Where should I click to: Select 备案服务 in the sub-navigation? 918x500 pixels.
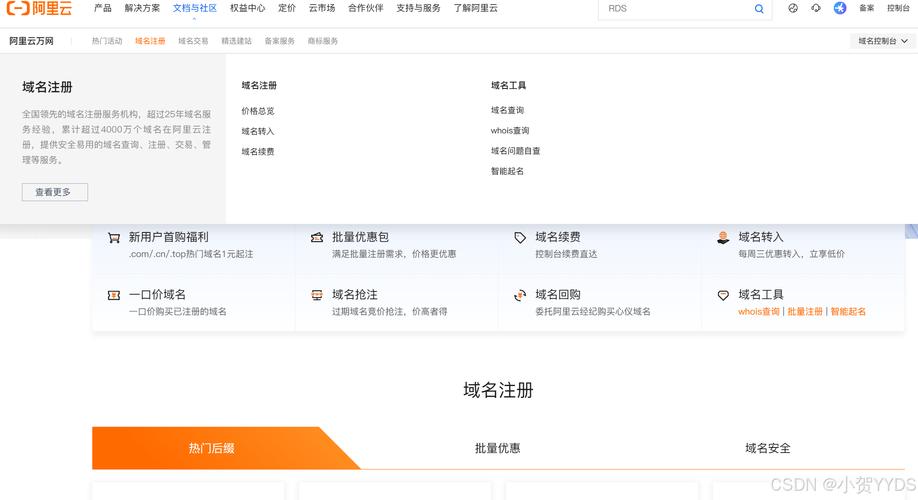click(x=279, y=41)
